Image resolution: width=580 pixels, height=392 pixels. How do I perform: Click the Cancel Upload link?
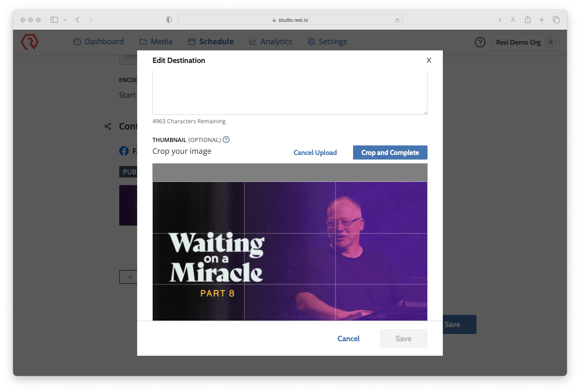click(x=315, y=152)
